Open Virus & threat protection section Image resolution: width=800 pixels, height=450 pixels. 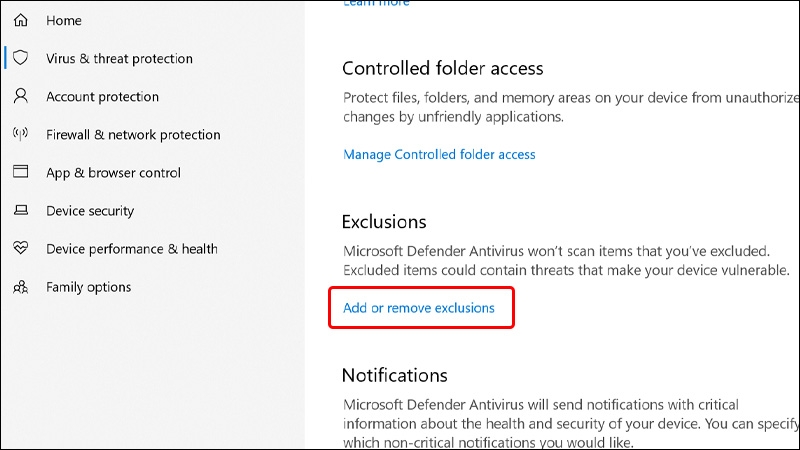pos(119,59)
